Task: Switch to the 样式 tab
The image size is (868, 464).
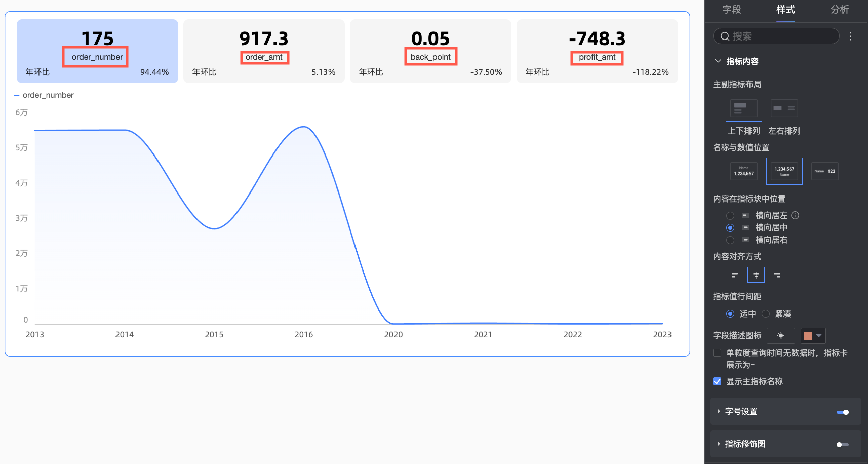Action: coord(785,10)
